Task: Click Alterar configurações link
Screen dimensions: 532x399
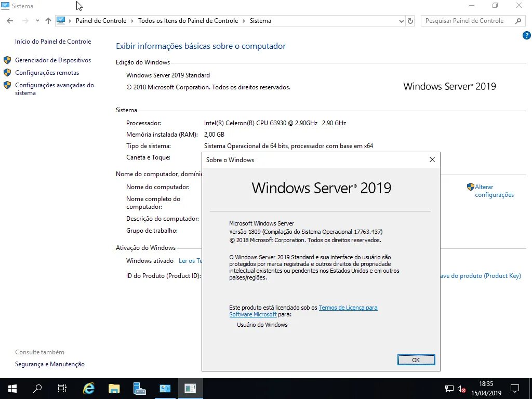Action: click(x=494, y=191)
